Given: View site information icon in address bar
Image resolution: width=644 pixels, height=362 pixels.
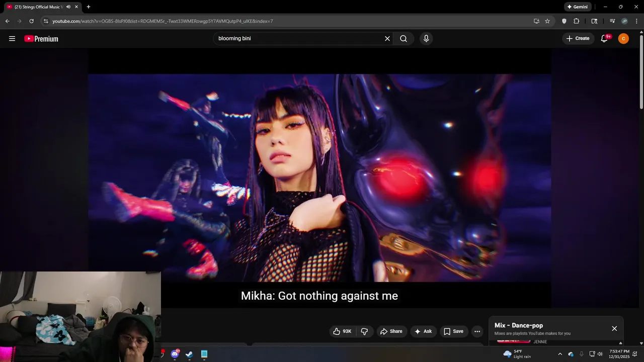Looking at the screenshot, I should tap(46, 21).
